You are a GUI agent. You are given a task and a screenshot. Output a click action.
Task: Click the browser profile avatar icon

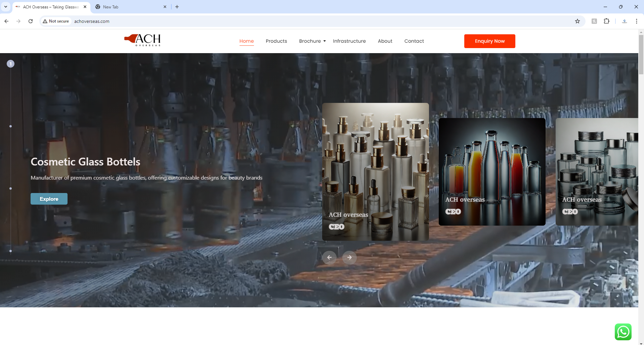tap(625, 21)
